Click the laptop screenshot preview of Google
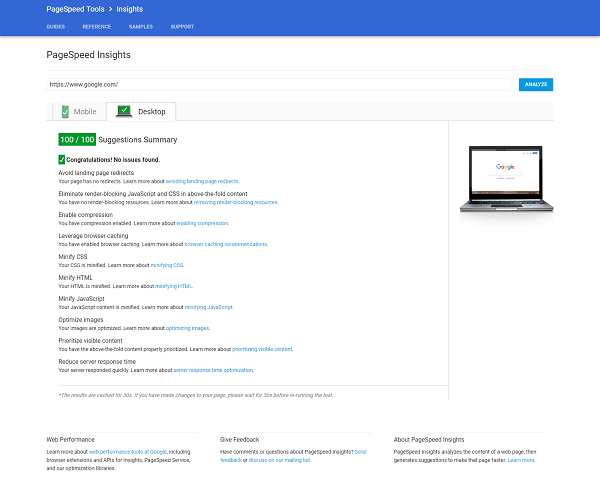 (506, 179)
